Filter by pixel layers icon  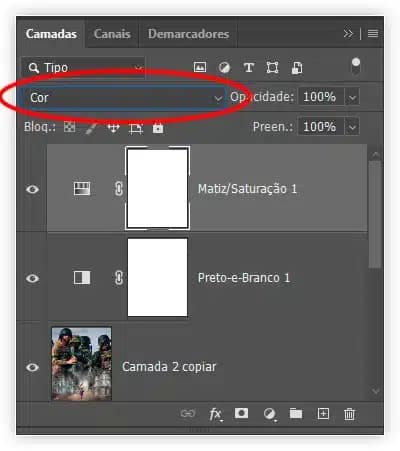click(x=200, y=68)
